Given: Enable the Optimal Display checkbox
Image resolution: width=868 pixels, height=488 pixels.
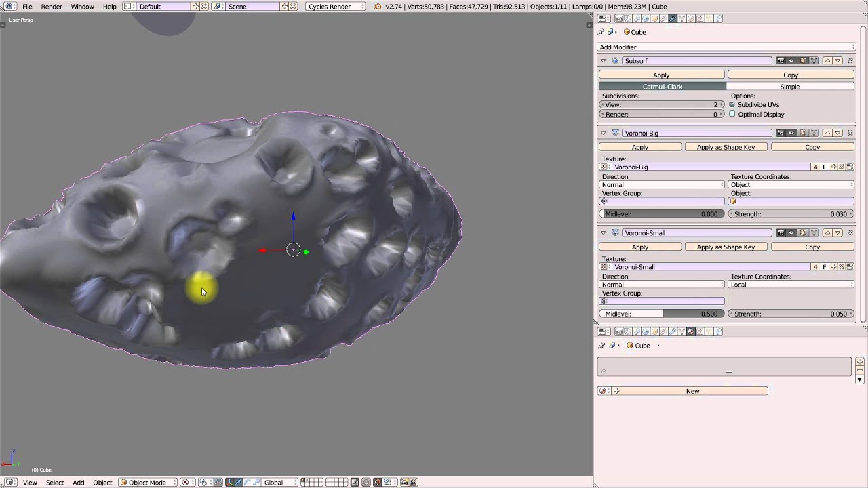Looking at the screenshot, I should [x=732, y=114].
